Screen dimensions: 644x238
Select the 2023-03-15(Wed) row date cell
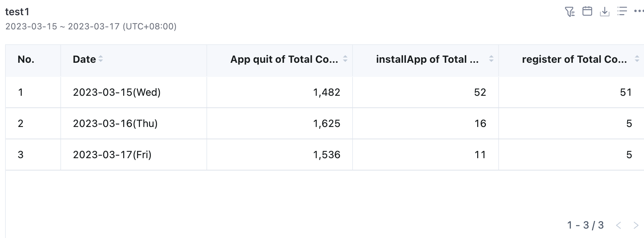pyautogui.click(x=117, y=93)
